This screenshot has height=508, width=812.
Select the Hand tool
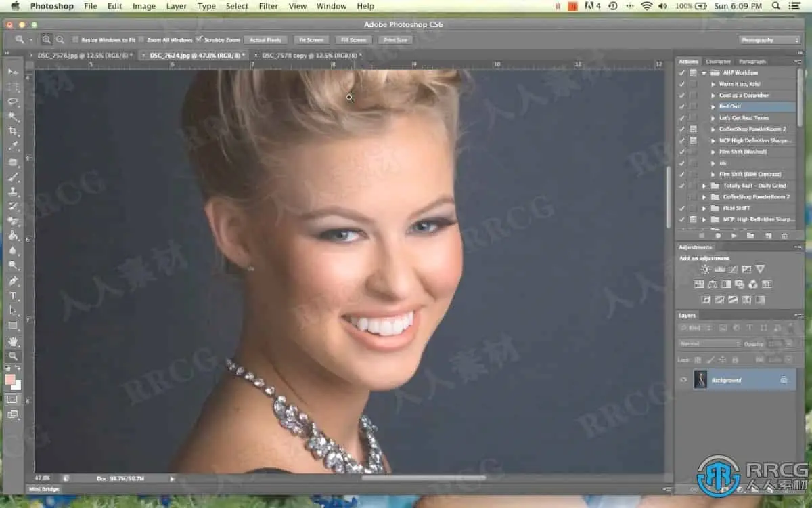pos(13,341)
